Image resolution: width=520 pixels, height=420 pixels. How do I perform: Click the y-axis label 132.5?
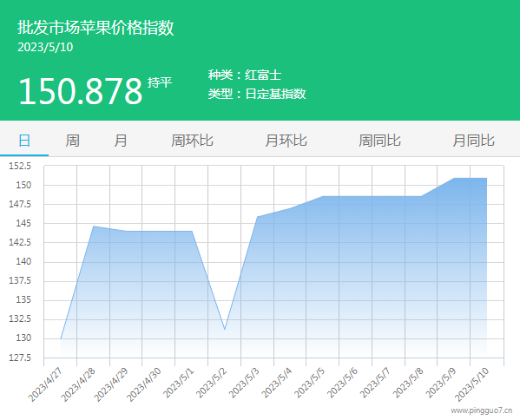coord(20,318)
